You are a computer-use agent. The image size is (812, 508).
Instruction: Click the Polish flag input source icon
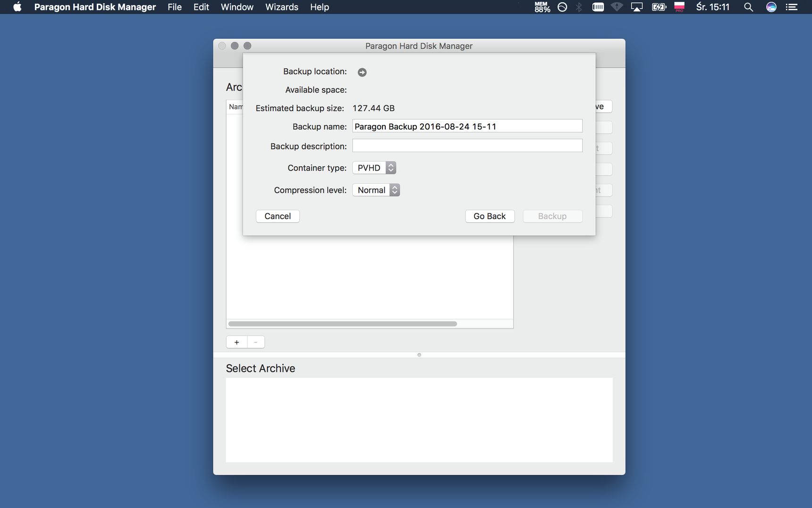679,7
